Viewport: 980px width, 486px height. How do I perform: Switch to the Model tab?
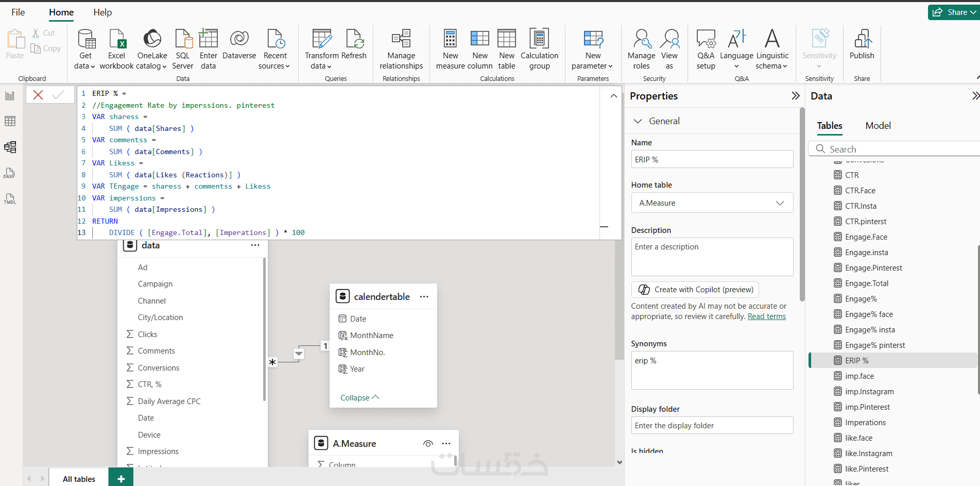tap(878, 126)
